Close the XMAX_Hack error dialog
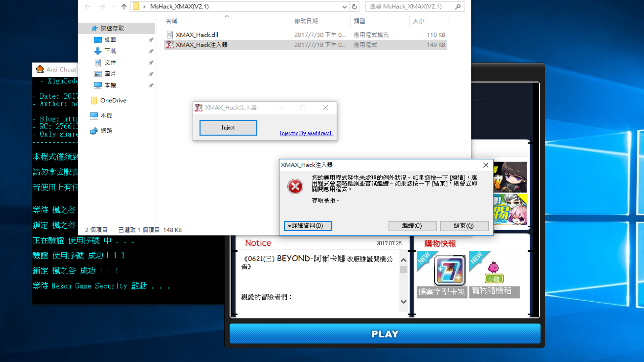The image size is (644, 362). tap(485, 165)
